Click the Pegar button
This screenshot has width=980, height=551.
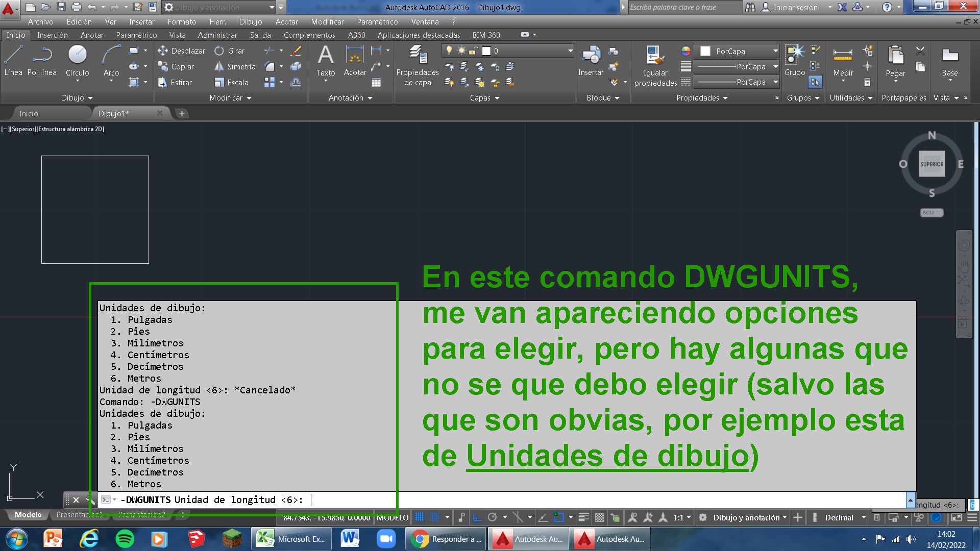point(895,61)
